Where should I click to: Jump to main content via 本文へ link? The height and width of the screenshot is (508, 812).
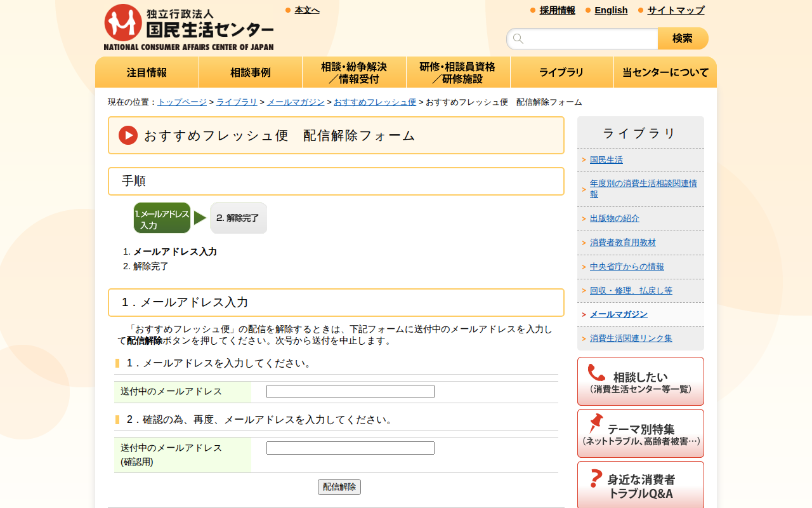[x=307, y=10]
